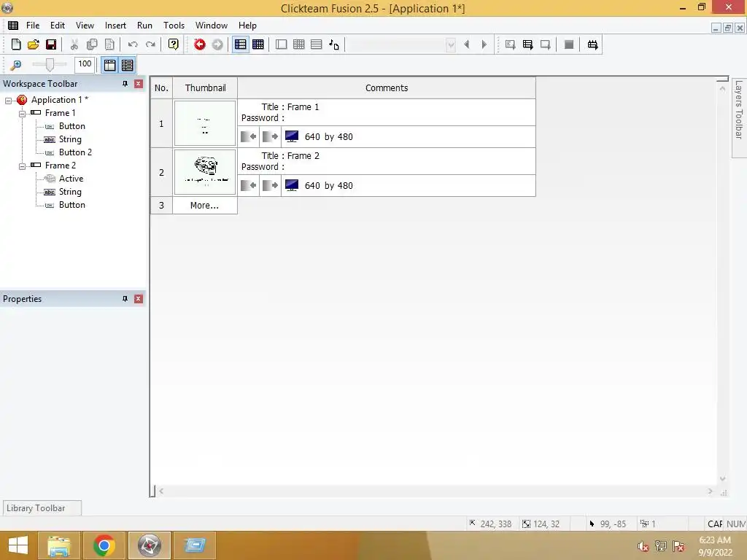This screenshot has height=560, width=747.
Task: Collapse the Frame 1 tree node
Action: [22, 114]
